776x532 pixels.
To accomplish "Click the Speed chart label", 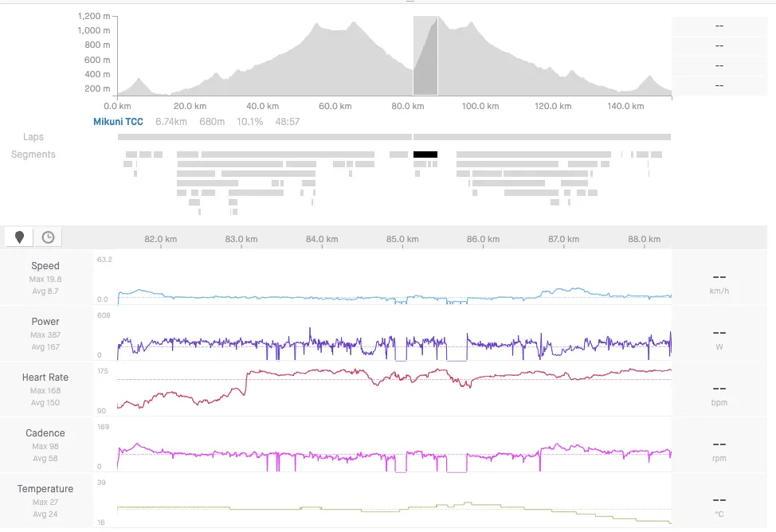I will pos(45,266).
